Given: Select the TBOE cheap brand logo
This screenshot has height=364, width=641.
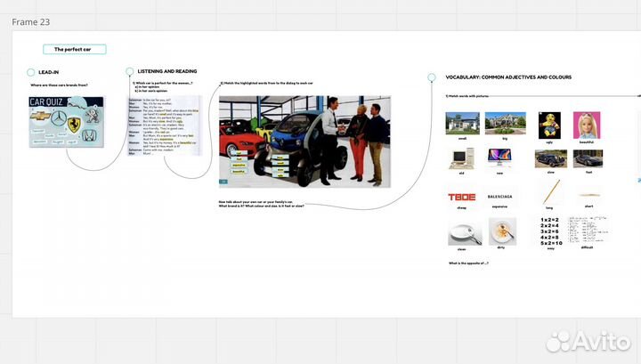Looking at the screenshot, I should click(x=460, y=197).
